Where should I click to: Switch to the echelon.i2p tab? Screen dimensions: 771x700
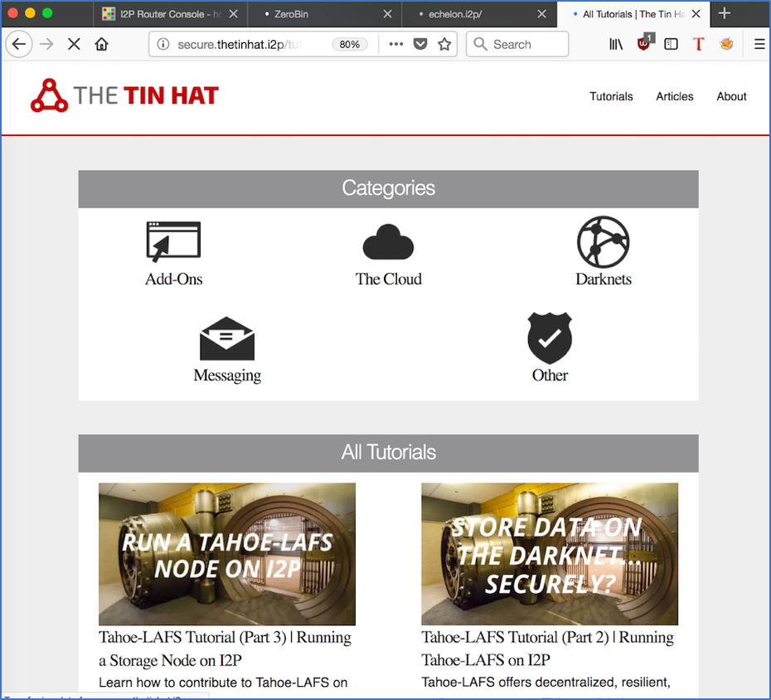(x=479, y=14)
